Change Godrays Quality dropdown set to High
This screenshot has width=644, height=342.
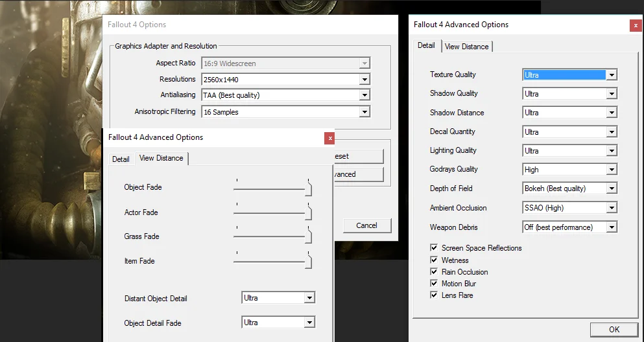569,169
